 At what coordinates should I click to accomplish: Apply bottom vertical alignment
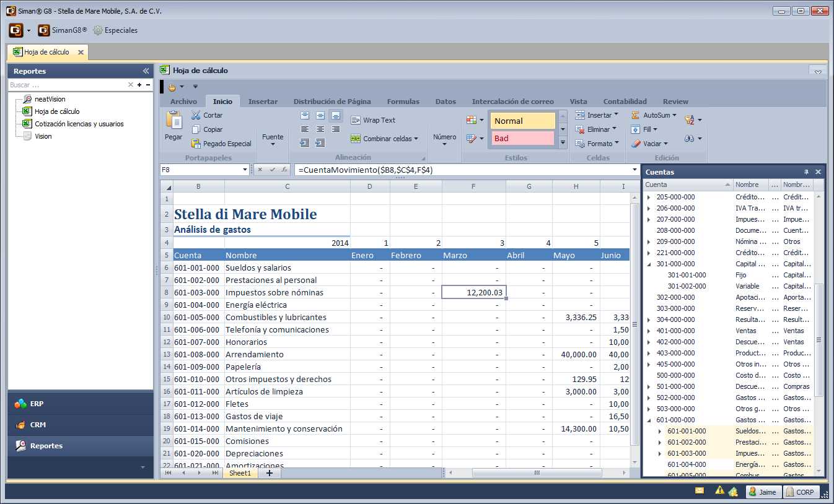pyautogui.click(x=336, y=115)
